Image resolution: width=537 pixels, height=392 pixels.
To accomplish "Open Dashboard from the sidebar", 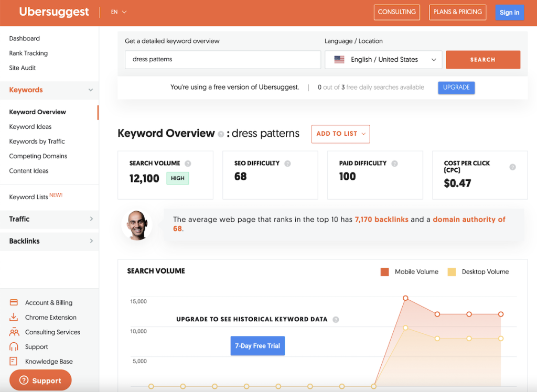I will click(24, 38).
